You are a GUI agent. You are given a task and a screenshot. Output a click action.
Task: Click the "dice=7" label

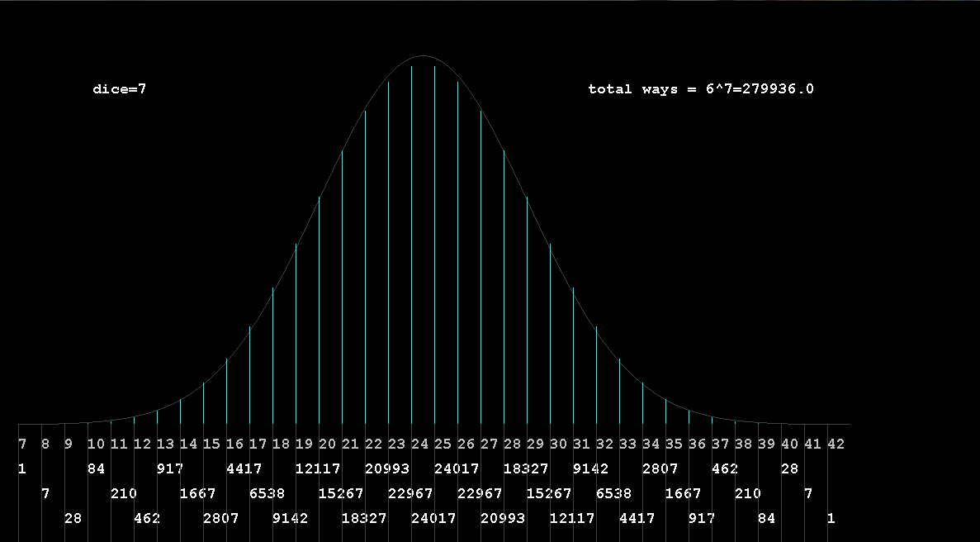[119, 89]
